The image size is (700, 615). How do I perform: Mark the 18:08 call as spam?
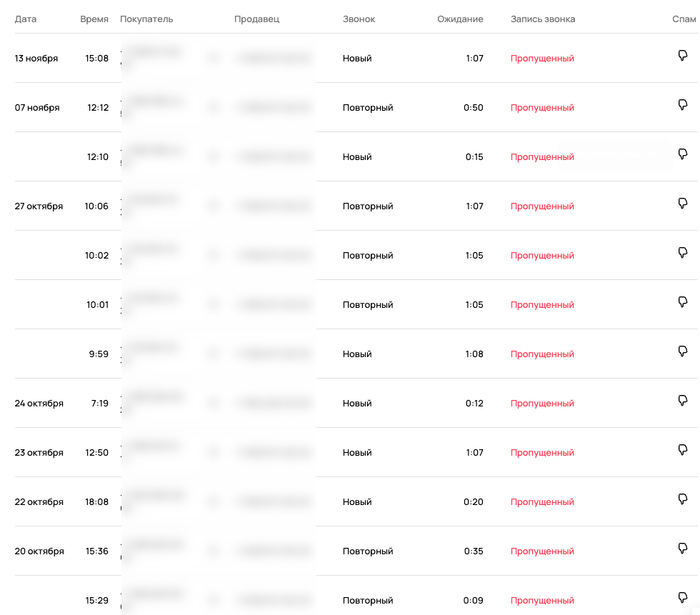pos(683,499)
